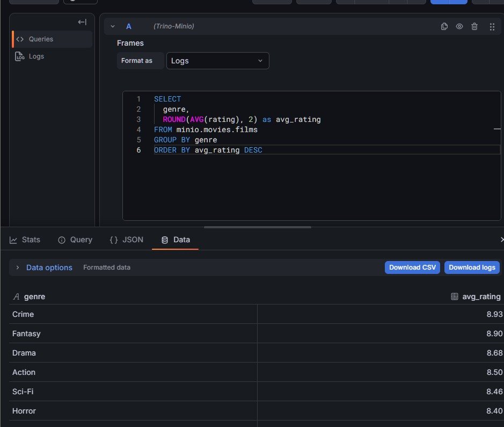
Task: Collapse the query A row
Action: [x=113, y=26]
